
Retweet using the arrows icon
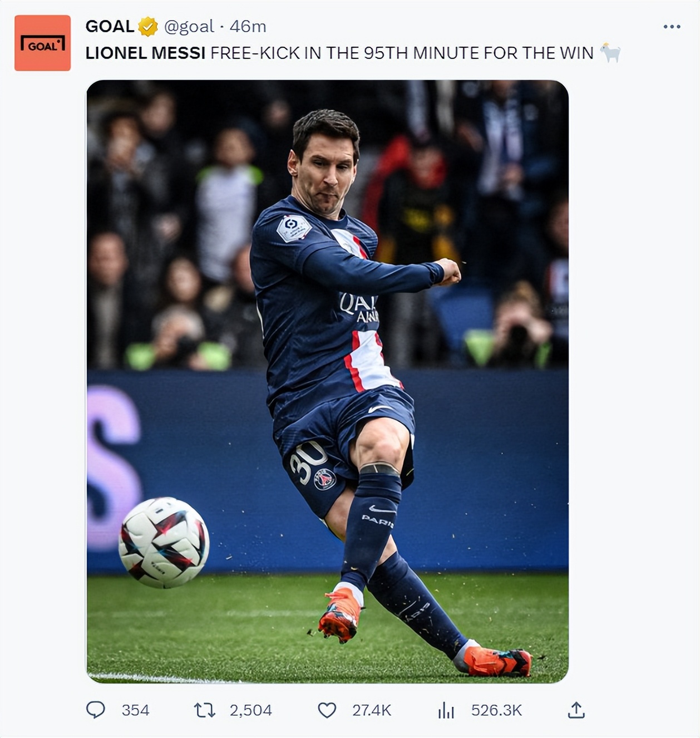coord(204,710)
